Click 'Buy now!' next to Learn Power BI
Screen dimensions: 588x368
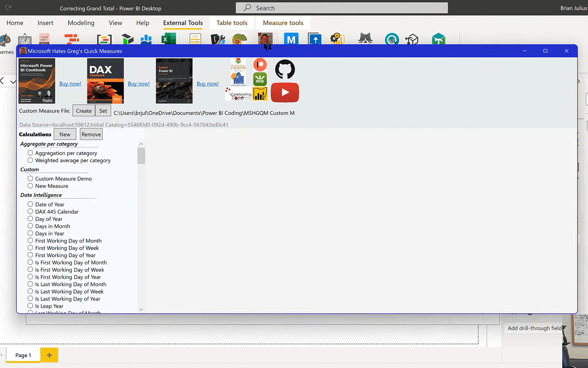pos(208,83)
